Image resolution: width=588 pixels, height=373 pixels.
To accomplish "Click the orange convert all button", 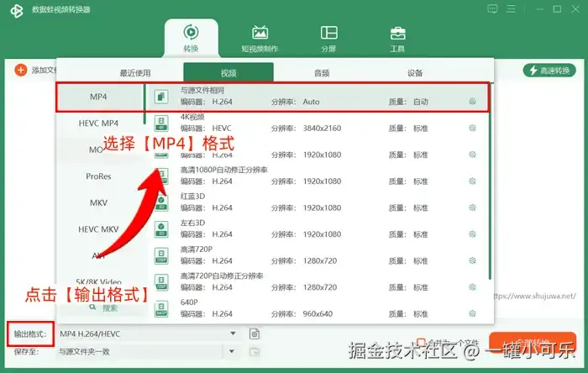I will pos(533,343).
